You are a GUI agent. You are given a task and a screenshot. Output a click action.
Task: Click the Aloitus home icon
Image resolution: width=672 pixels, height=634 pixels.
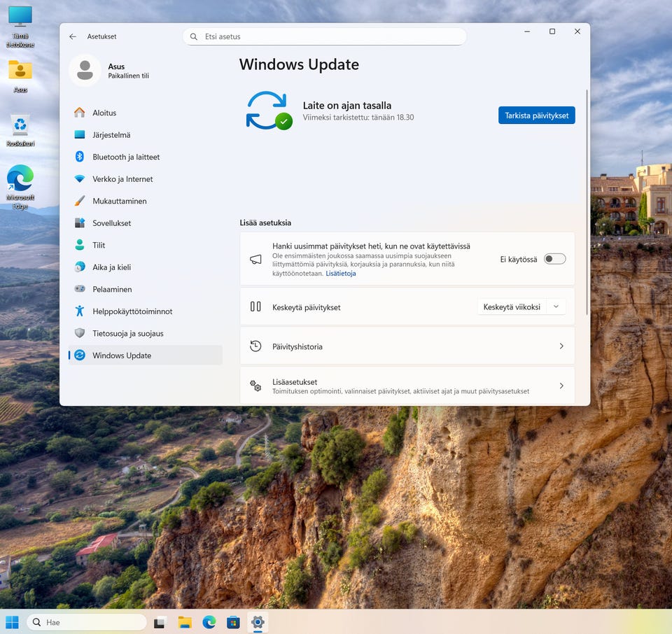click(79, 113)
